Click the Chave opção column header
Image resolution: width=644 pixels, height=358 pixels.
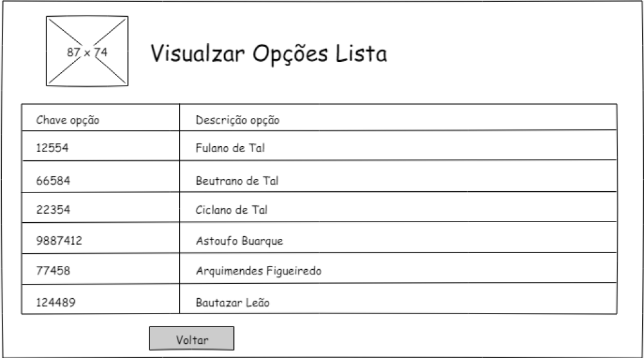68,120
